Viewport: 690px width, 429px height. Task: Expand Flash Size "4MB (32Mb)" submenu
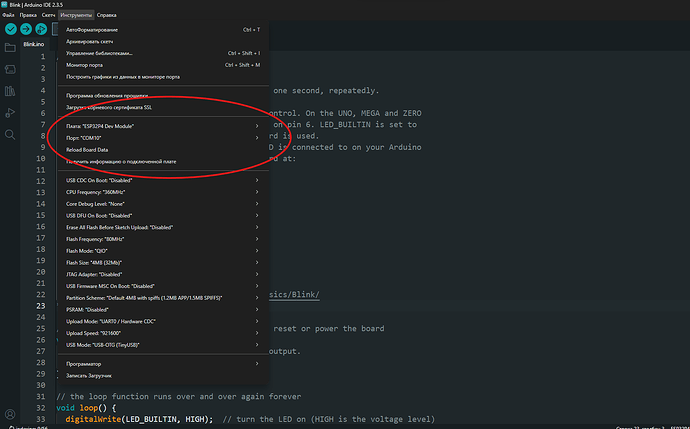point(163,263)
